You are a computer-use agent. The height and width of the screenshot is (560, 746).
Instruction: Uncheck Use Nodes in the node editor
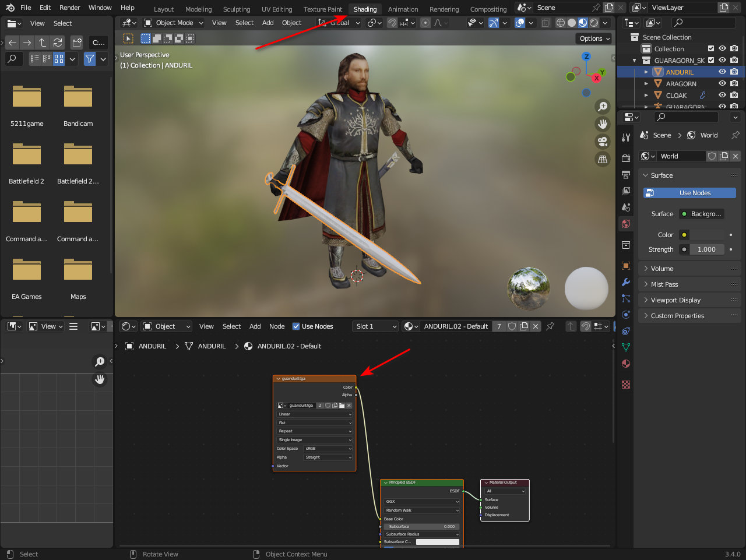[x=296, y=326]
